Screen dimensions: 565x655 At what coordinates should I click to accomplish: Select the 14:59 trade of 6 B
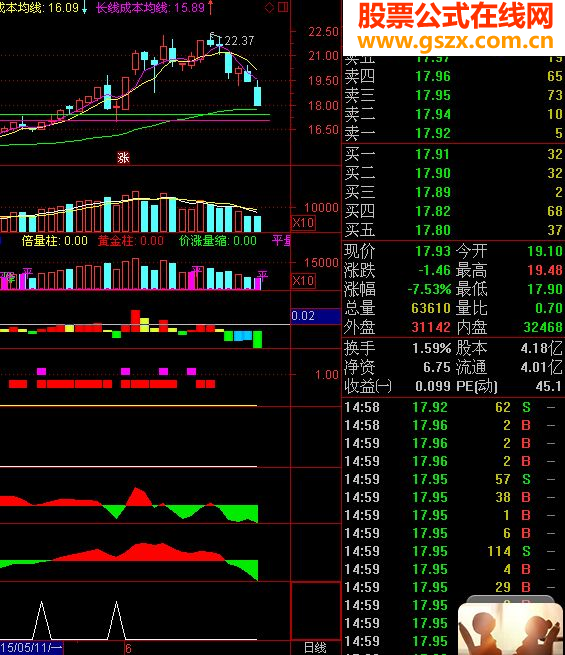454,533
